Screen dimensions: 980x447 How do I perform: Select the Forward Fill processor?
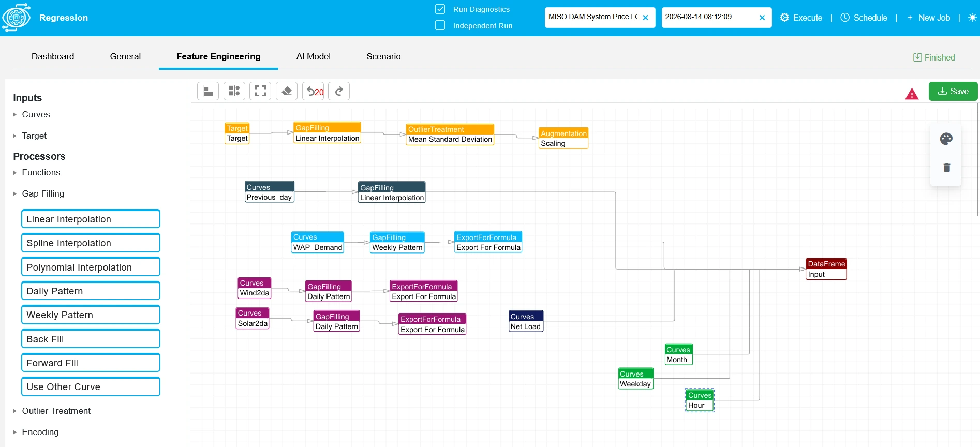point(91,363)
